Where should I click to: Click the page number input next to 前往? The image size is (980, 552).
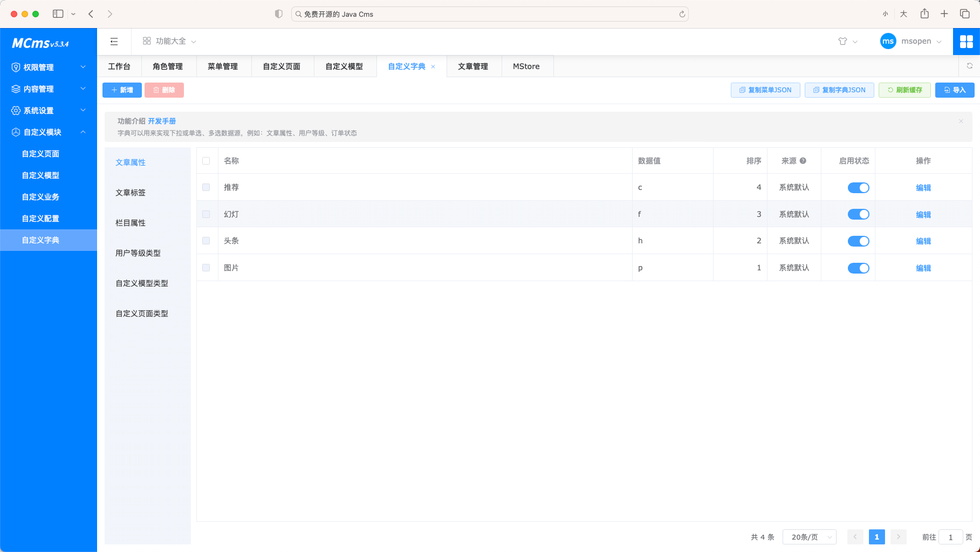[950, 536]
